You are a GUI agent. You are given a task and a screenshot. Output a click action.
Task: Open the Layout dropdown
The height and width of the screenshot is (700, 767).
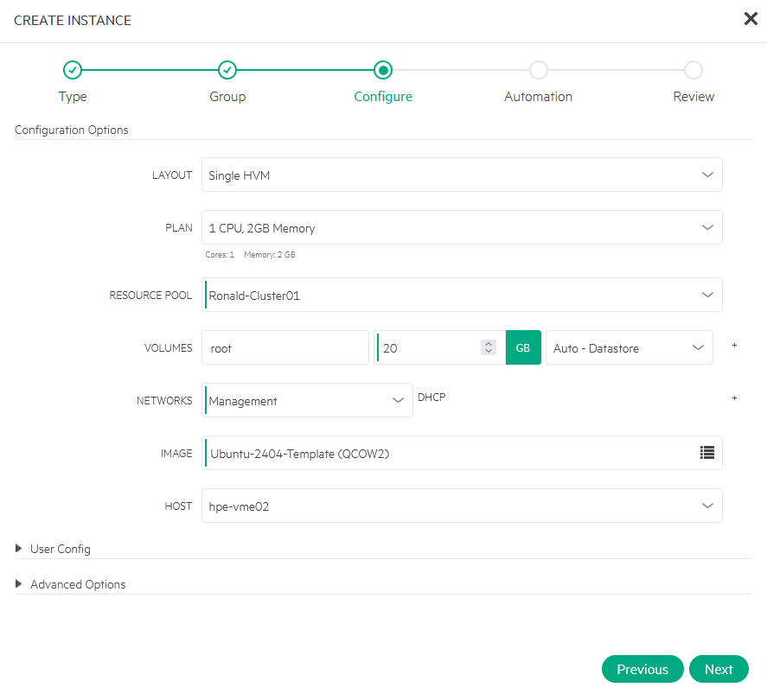click(x=461, y=175)
